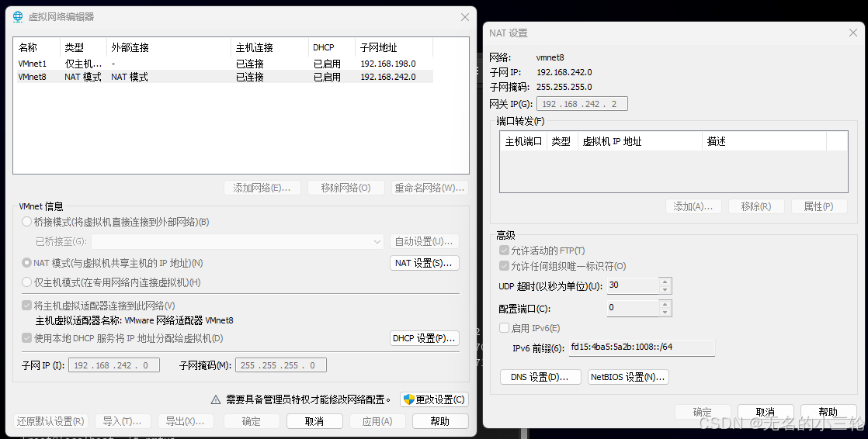Click subnet address 192.168.242.0 cell in list
Image resolution: width=868 pixels, height=439 pixels.
(388, 77)
